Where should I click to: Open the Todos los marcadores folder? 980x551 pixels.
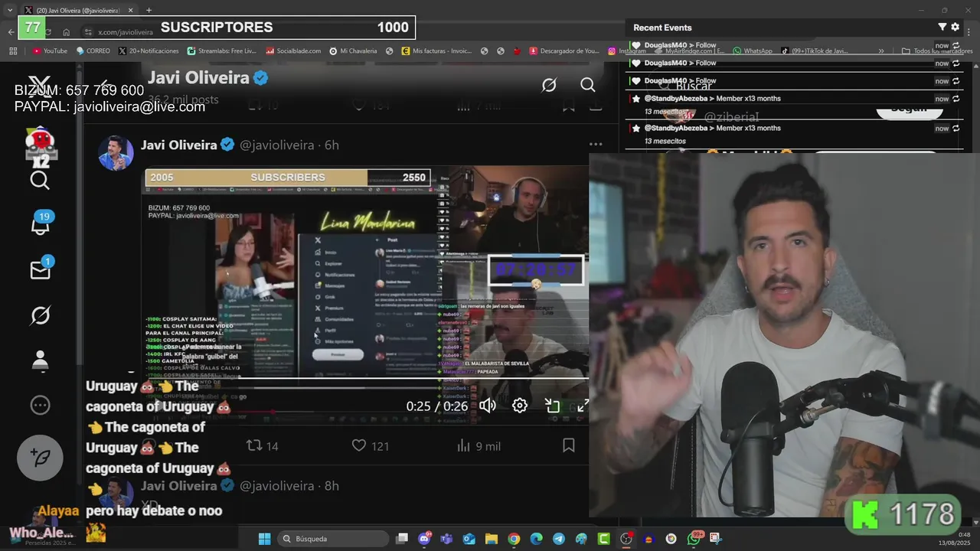(x=937, y=51)
